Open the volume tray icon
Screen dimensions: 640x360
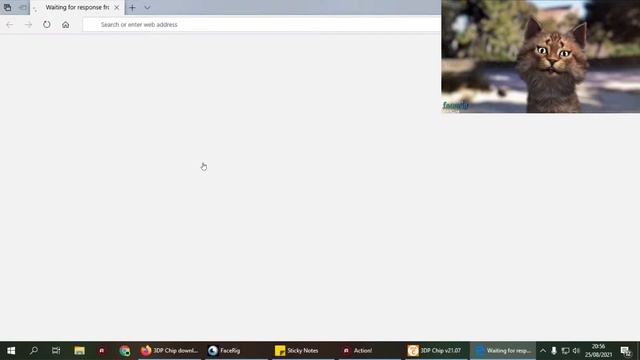576,351
